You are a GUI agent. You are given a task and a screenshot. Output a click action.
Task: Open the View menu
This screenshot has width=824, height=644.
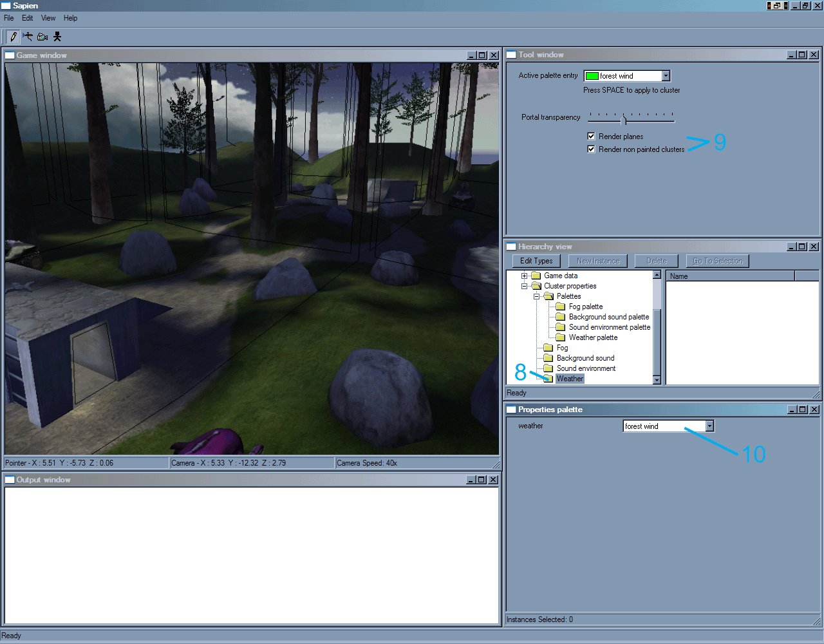pyautogui.click(x=48, y=18)
